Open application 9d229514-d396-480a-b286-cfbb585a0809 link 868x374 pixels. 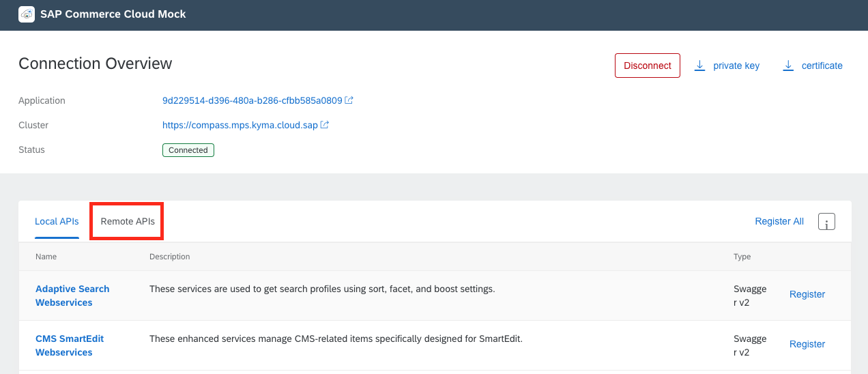tap(252, 100)
